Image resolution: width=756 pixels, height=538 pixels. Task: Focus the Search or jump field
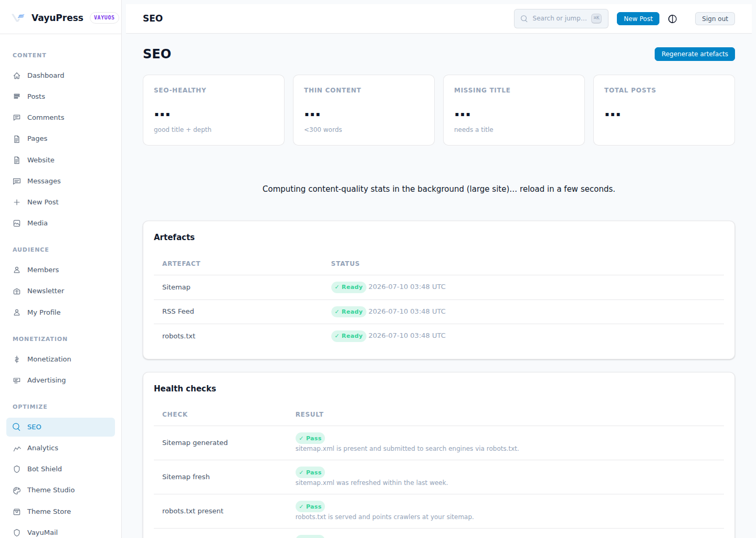point(561,18)
